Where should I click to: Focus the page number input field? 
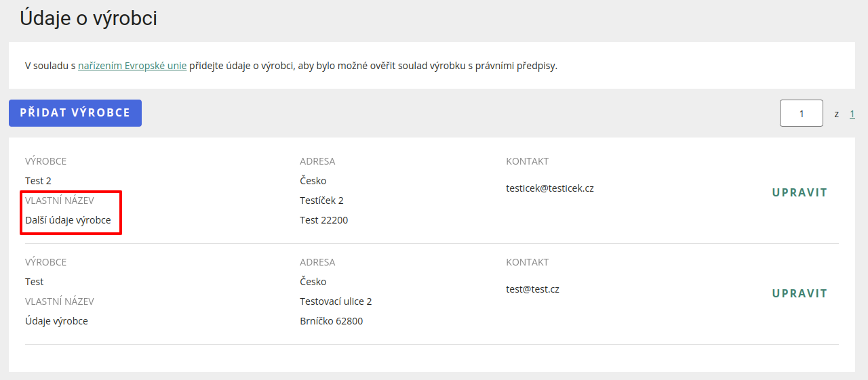[x=801, y=113]
